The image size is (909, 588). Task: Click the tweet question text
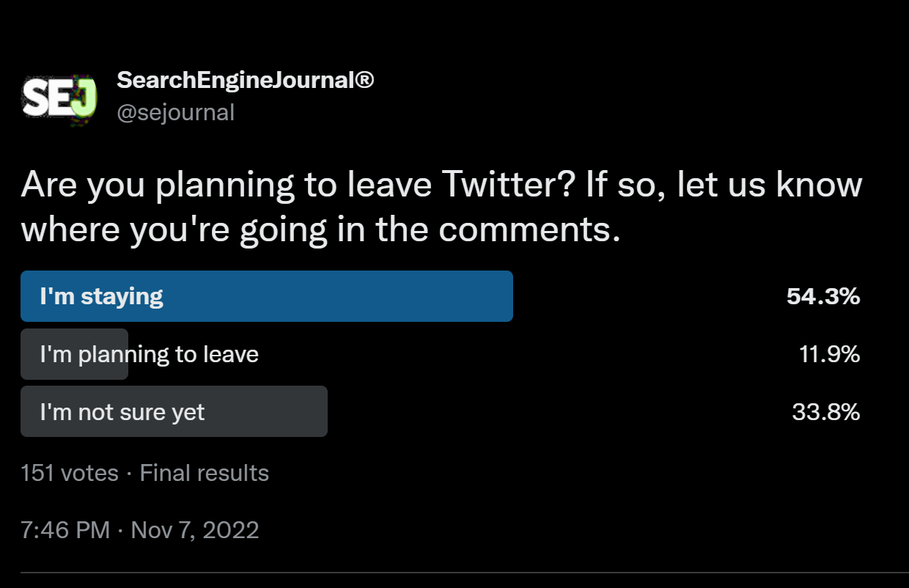pyautogui.click(x=442, y=207)
